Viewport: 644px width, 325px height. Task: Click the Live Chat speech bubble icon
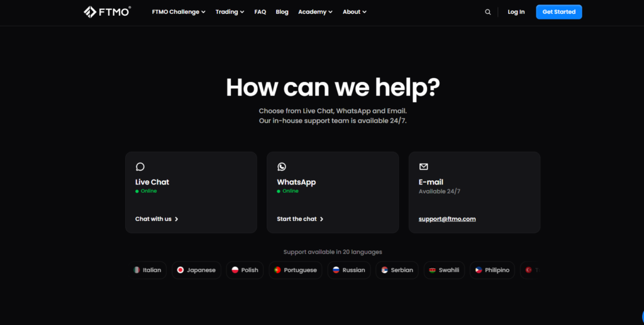coord(140,167)
